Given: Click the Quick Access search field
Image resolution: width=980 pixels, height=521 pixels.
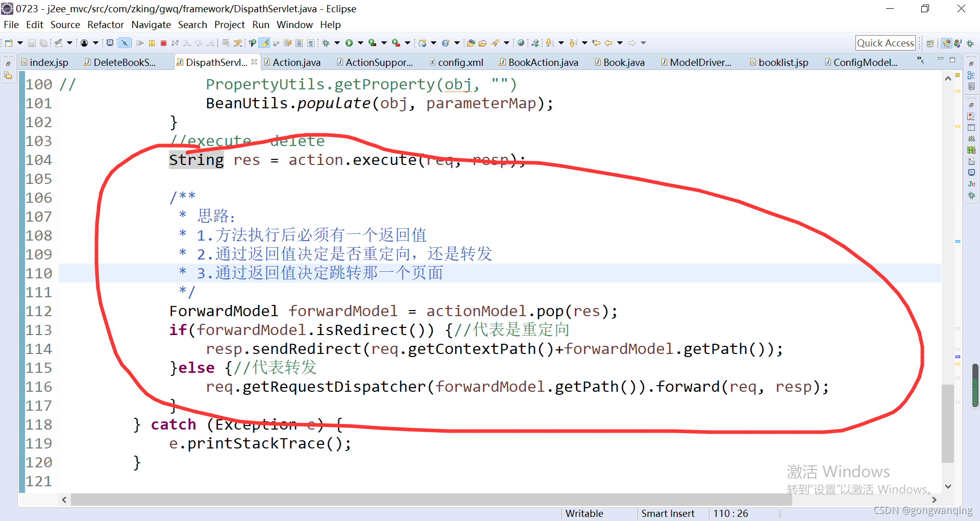Looking at the screenshot, I should tap(885, 43).
